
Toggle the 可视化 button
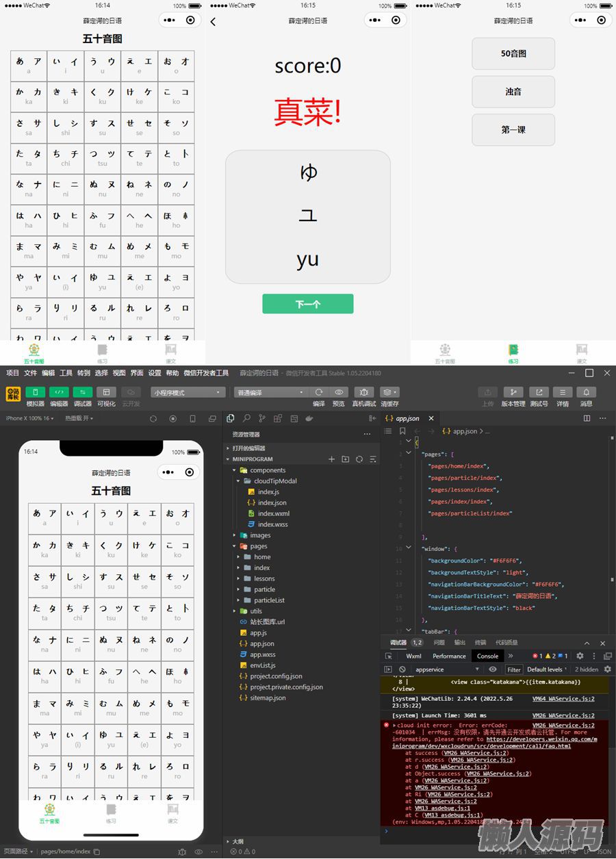(106, 392)
